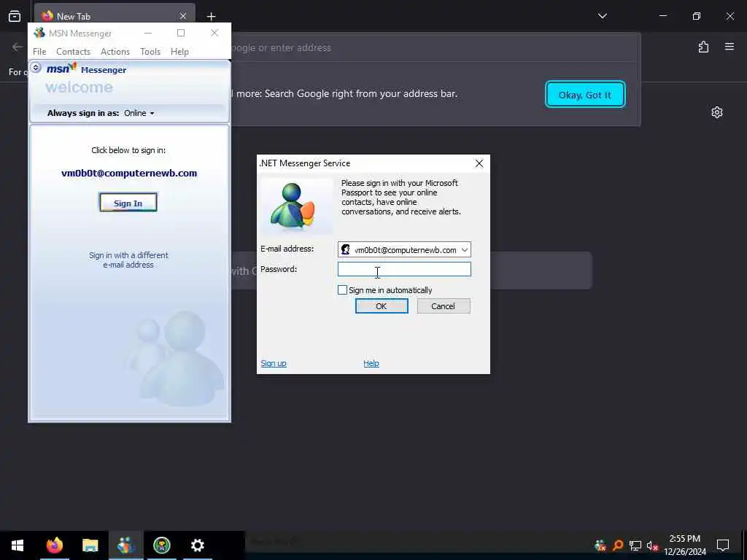
Task: Click the magnifier tray icon
Action: tap(618, 545)
